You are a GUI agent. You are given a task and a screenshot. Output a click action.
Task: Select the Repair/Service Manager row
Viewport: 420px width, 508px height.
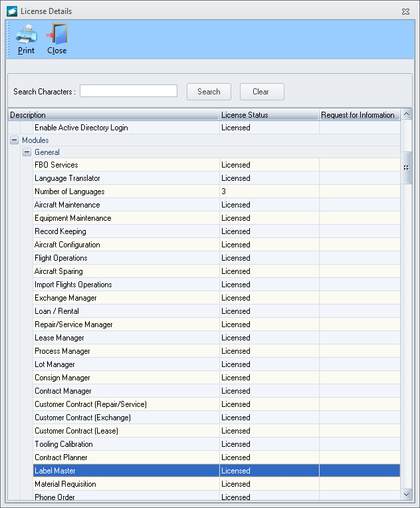pos(217,324)
